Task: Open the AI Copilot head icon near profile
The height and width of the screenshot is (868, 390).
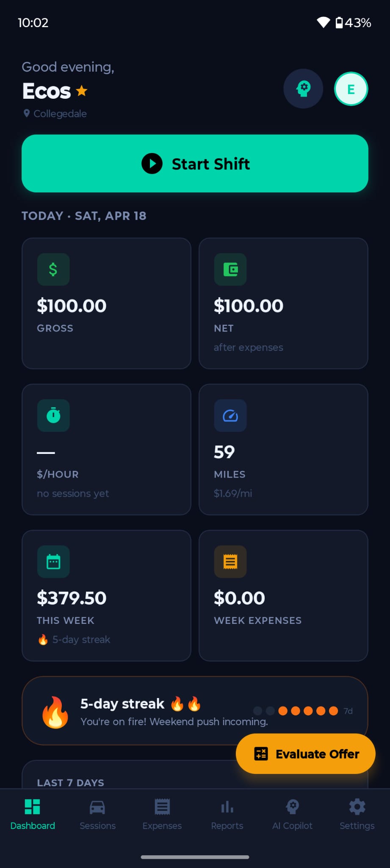Action: (303, 89)
